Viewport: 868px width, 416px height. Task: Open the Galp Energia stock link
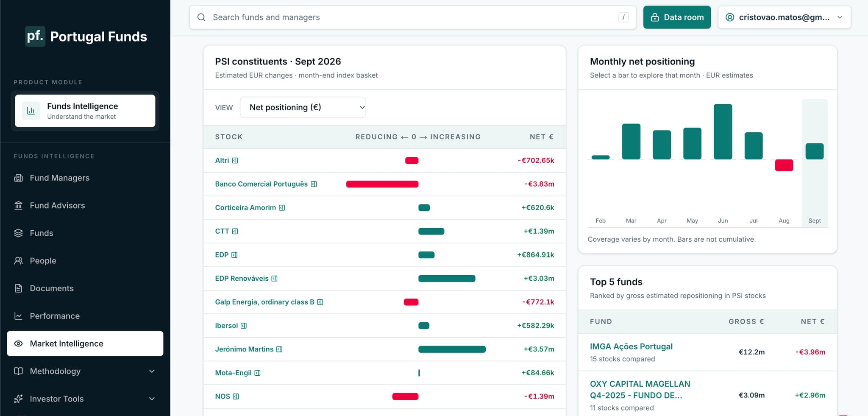coord(264,302)
